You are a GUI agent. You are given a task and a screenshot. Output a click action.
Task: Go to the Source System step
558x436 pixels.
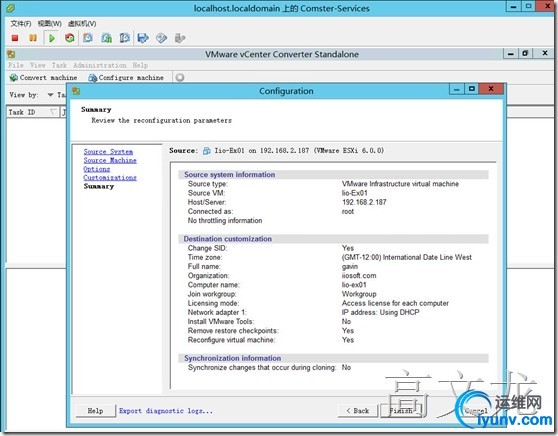click(x=108, y=152)
